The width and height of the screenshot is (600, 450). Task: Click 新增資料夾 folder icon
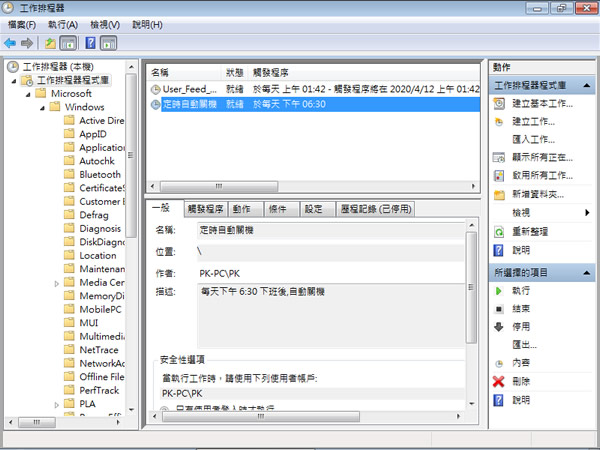click(499, 195)
